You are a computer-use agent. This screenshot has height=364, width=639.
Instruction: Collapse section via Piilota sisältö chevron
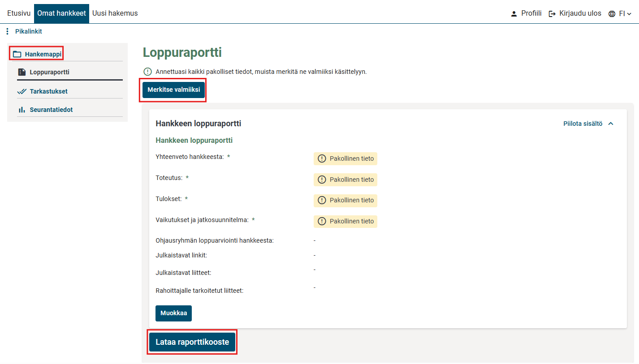point(610,124)
